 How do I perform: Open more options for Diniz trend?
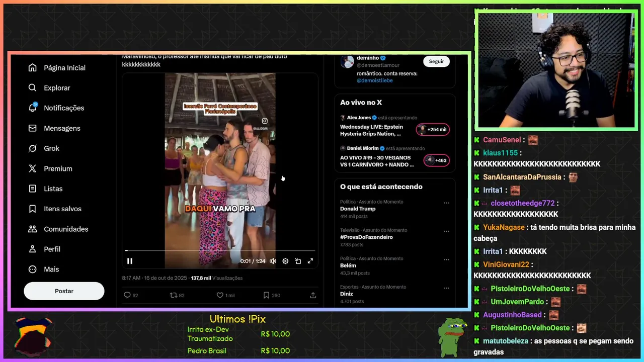(446, 288)
